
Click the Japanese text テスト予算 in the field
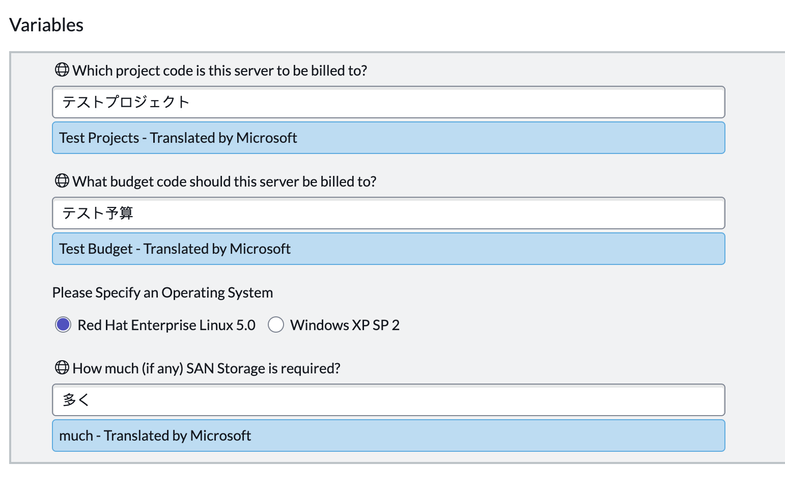pos(98,213)
